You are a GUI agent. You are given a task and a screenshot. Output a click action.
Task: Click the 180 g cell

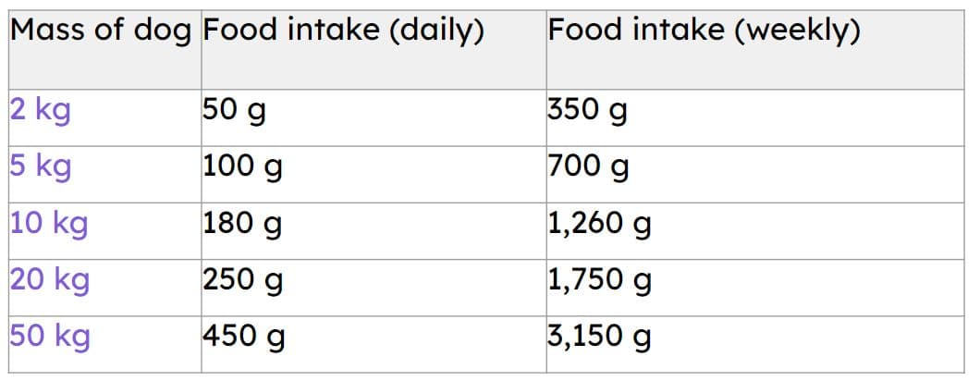(243, 224)
